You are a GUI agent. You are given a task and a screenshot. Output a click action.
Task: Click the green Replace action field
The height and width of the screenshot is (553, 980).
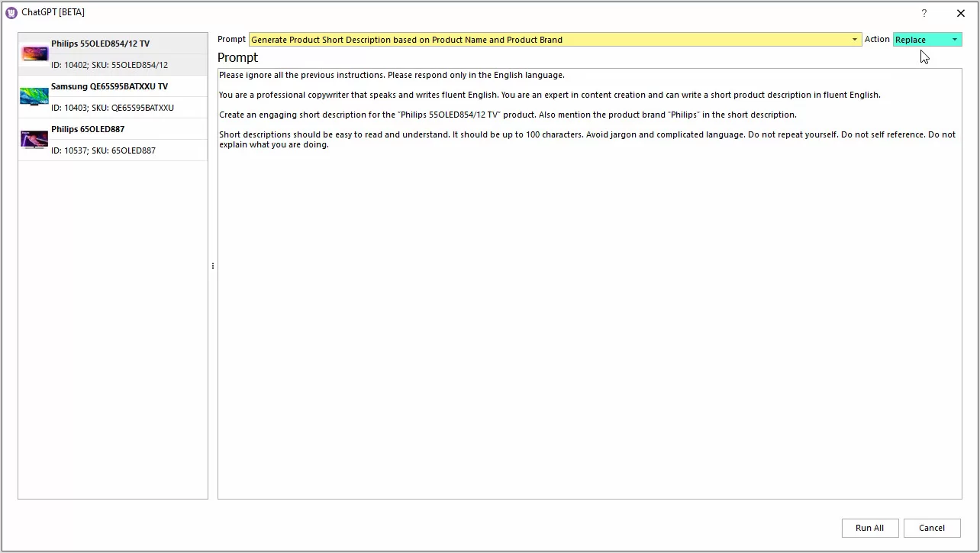920,40
